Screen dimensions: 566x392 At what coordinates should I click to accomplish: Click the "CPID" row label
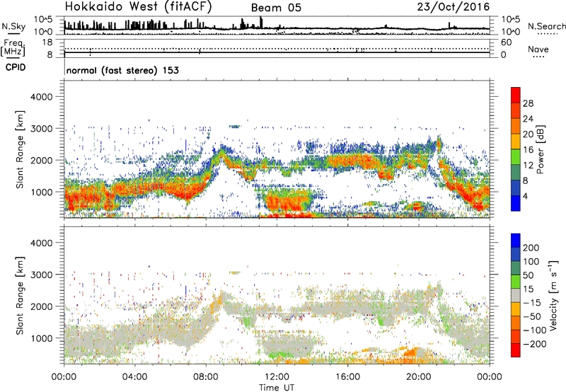click(x=16, y=67)
